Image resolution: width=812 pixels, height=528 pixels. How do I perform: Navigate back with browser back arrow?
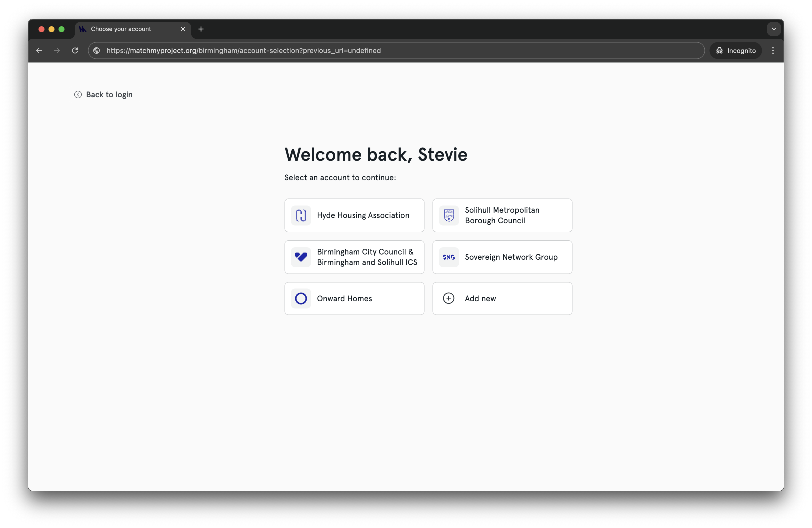(39, 50)
